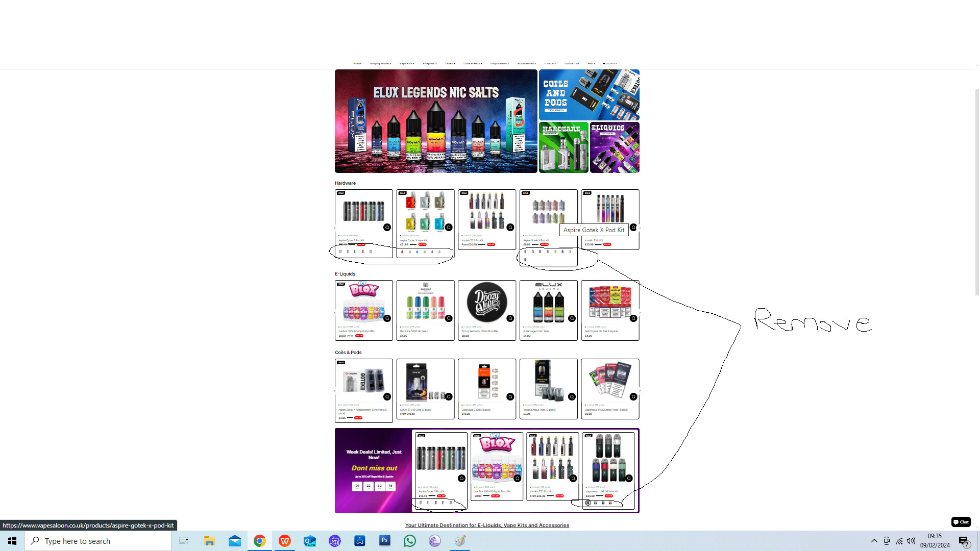Open quick view for SKE Crystal Nic Salt E-liquids

(x=633, y=318)
